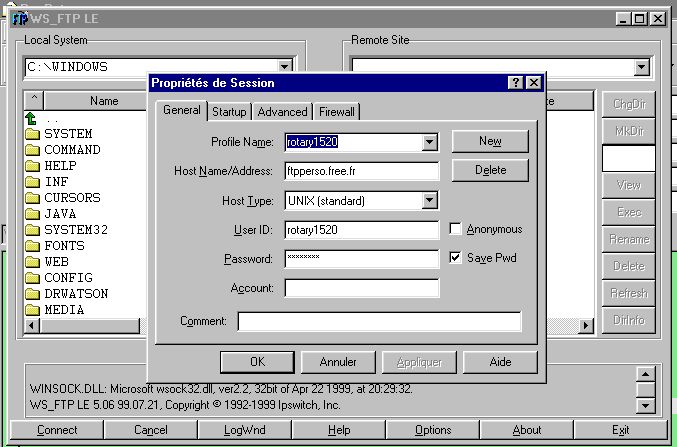The image size is (677, 447).
Task: Click the log pane's scroll up arrow
Action: click(646, 374)
